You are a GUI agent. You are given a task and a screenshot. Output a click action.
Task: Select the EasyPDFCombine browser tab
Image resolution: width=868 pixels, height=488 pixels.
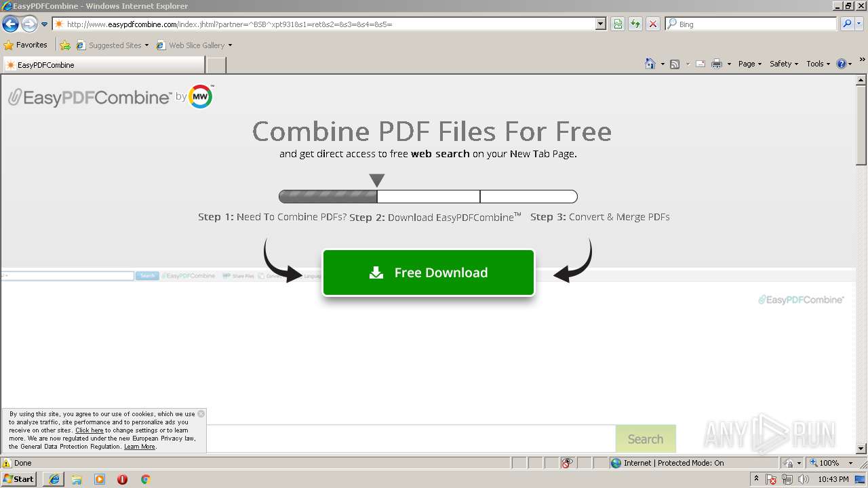[104, 65]
